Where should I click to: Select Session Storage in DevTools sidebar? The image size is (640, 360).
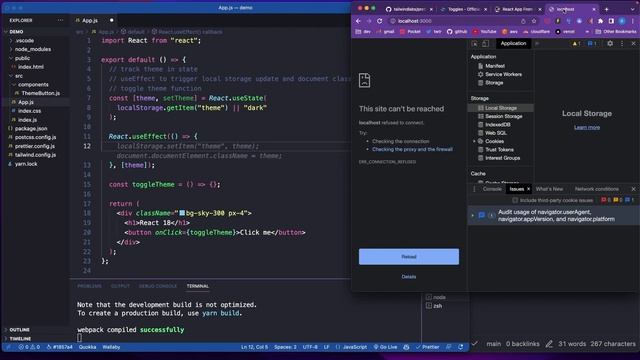(x=503, y=116)
